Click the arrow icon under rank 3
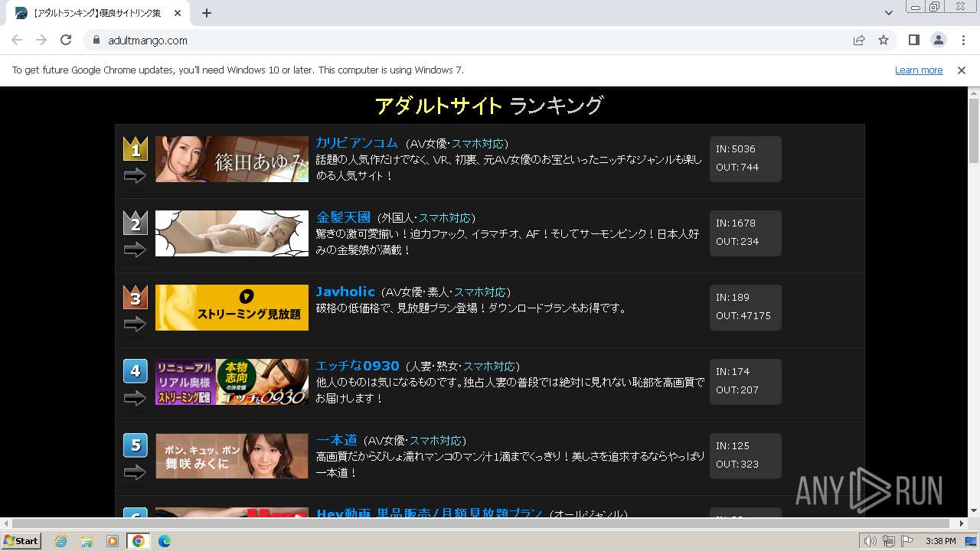The width and height of the screenshot is (980, 551). click(x=135, y=324)
